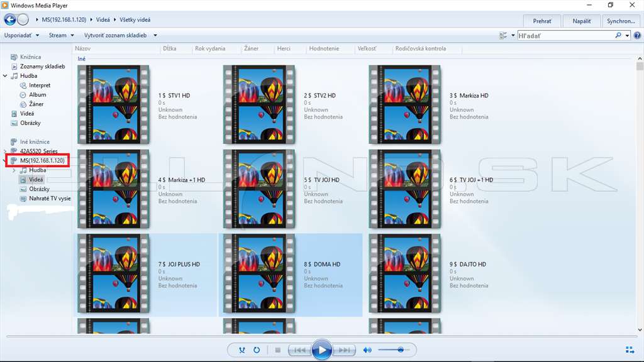Switch to the Prehrať tab

(541, 21)
